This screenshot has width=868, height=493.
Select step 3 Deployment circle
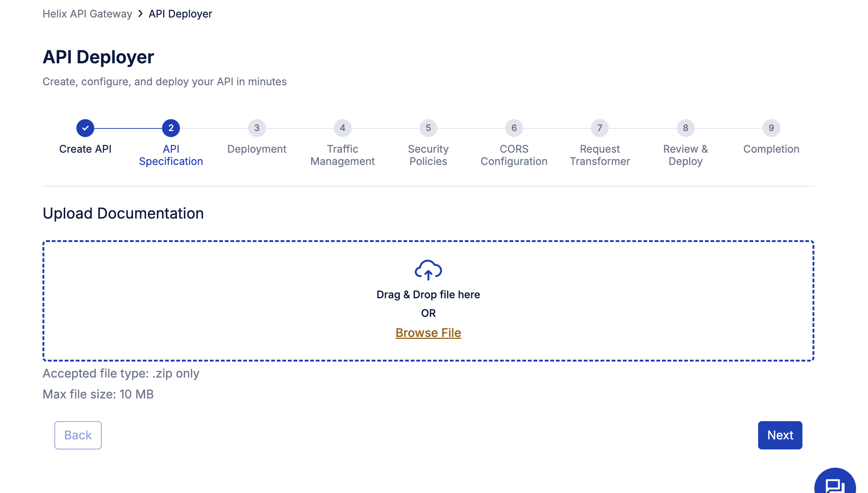click(x=257, y=128)
